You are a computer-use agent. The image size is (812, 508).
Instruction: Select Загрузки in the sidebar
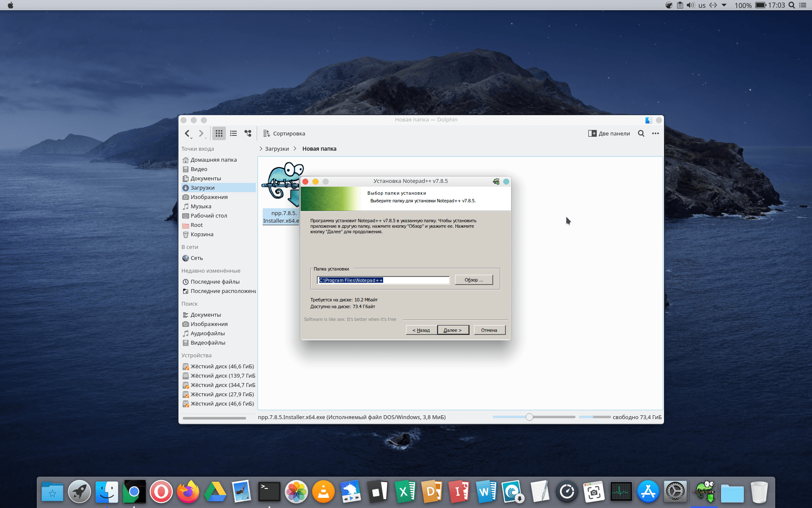(x=219, y=188)
